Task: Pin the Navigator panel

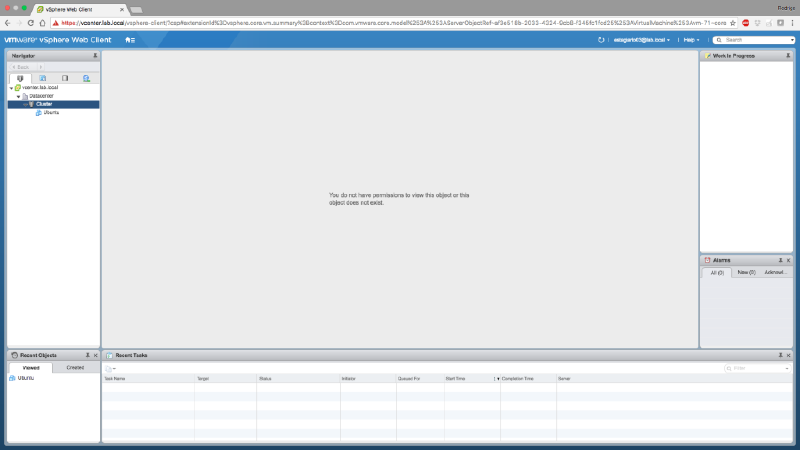Action: (x=95, y=56)
